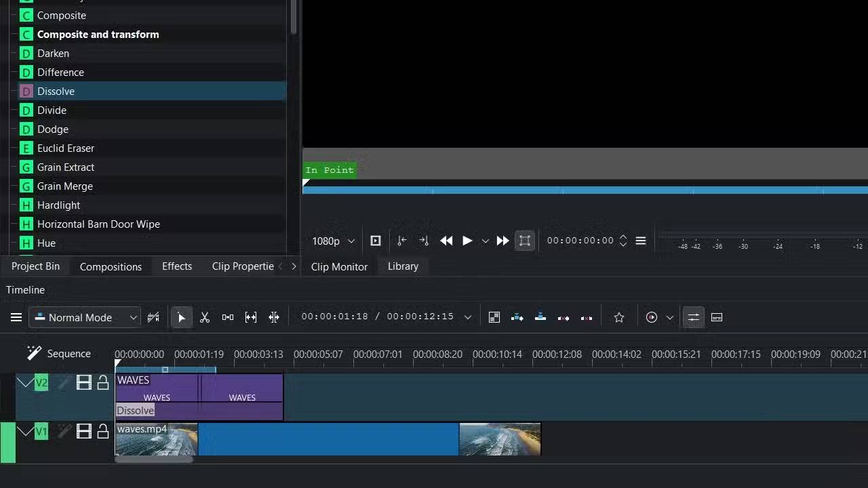Open the timeline hamburger menu
This screenshot has height=488, width=868.
[x=16, y=317]
